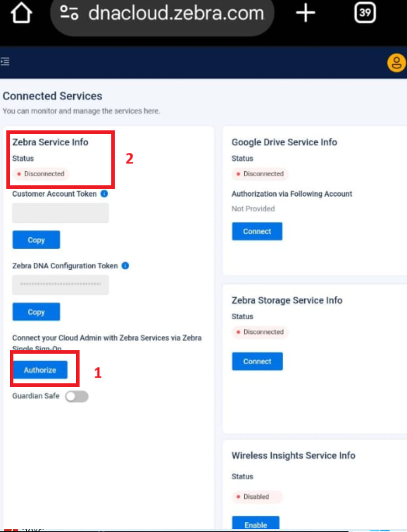Open the user profile avatar
This screenshot has height=532, width=407.
tap(396, 63)
